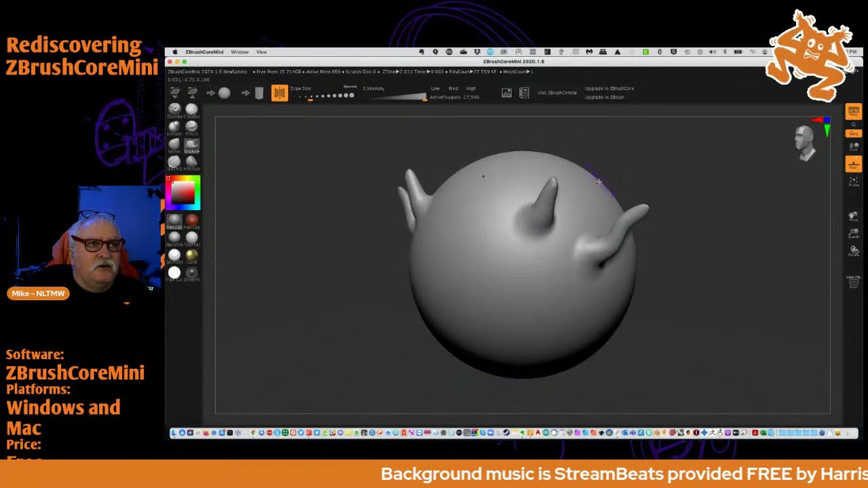Choose the red MatCap material
The width and height of the screenshot is (868, 488).
[191, 220]
